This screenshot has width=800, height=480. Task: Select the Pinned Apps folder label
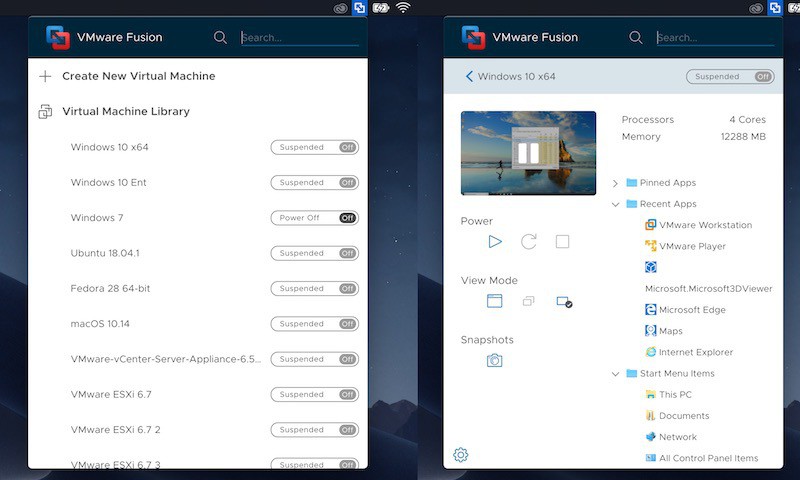tap(668, 183)
